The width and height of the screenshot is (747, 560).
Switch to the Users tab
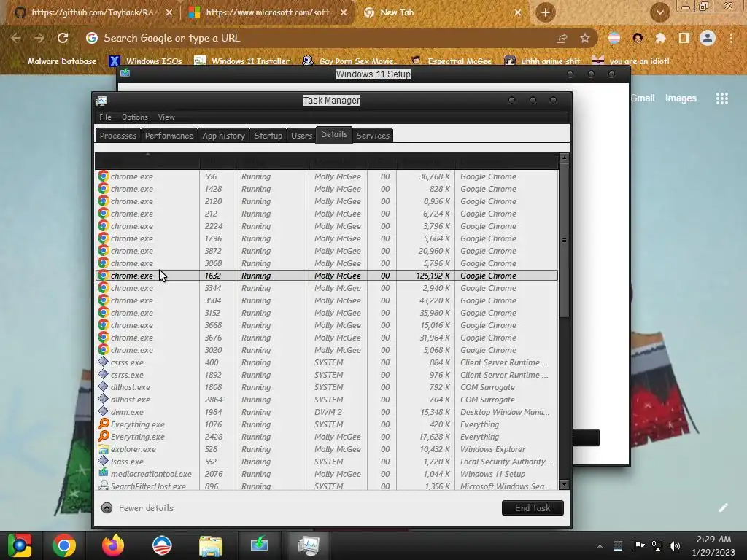pyautogui.click(x=301, y=136)
